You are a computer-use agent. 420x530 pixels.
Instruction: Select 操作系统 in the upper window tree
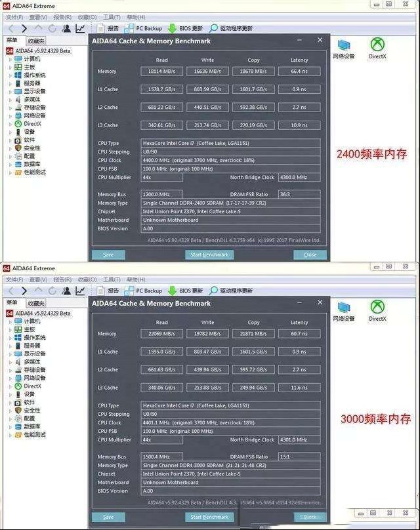30,75
